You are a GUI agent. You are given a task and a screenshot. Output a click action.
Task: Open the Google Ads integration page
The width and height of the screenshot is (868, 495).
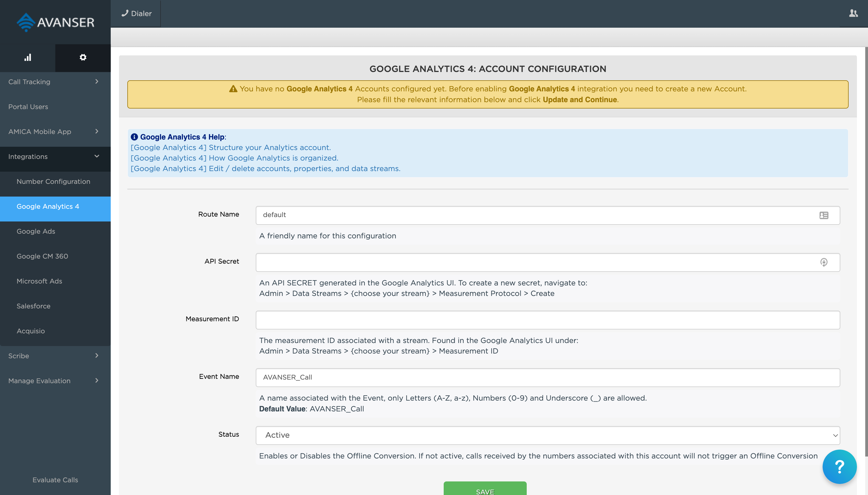(36, 231)
